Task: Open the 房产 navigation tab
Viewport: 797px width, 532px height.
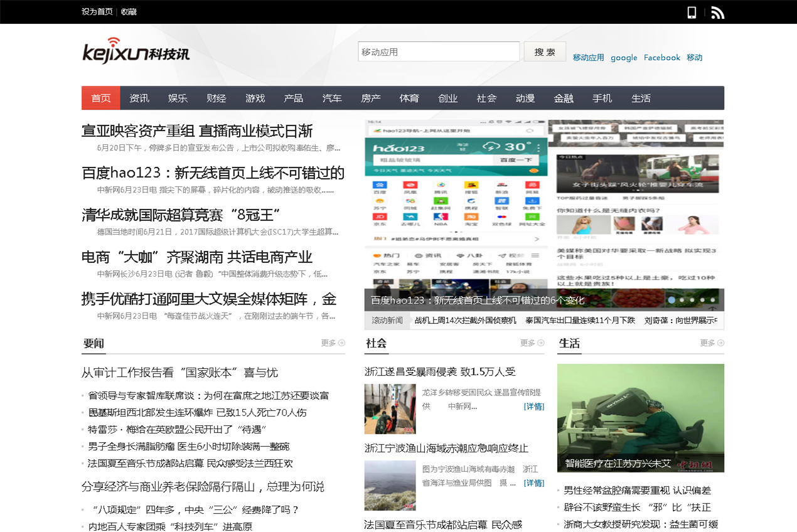Action: 371,98
